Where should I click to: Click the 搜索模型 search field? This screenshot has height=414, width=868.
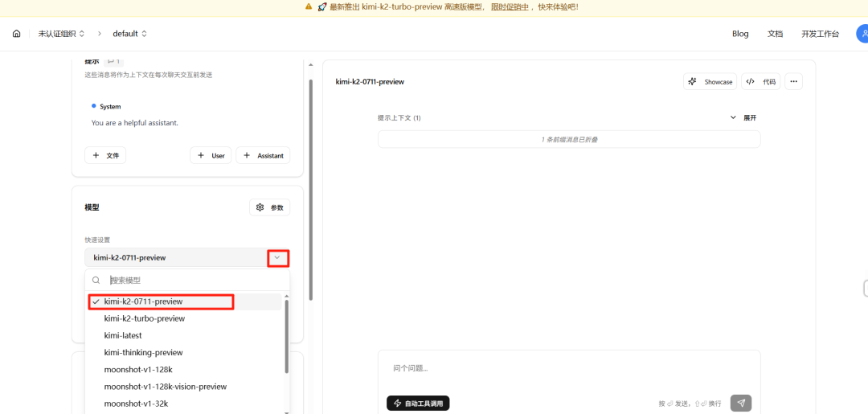click(x=187, y=280)
